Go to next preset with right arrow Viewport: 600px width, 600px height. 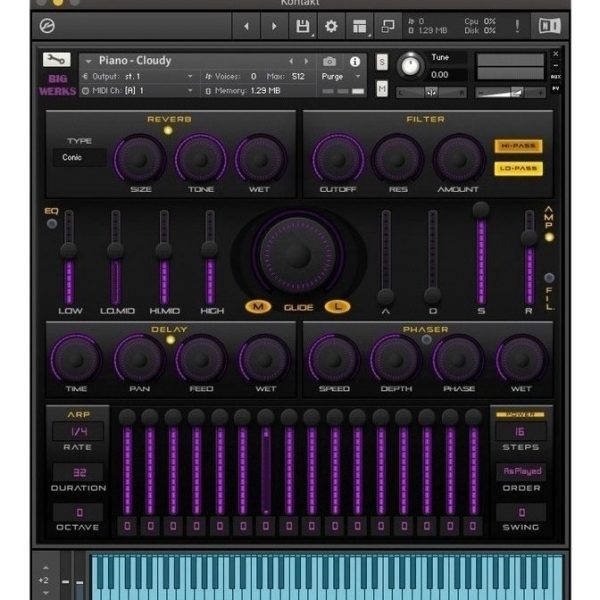coord(274,26)
